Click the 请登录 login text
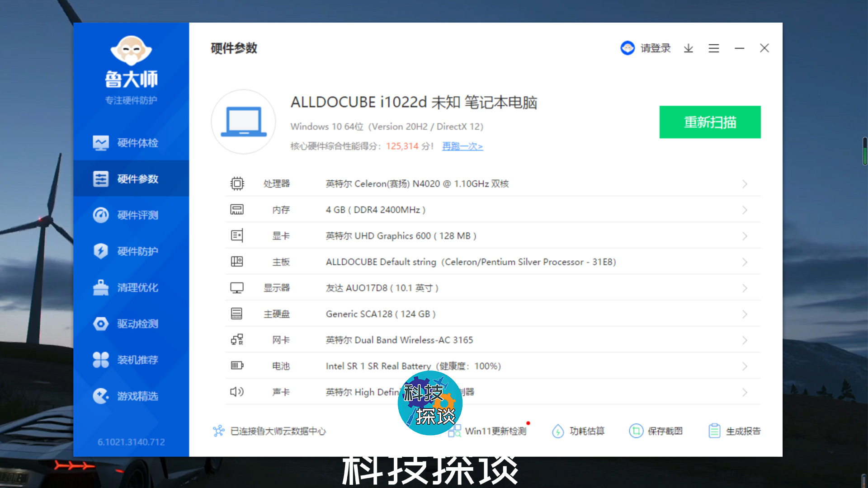 (x=656, y=48)
